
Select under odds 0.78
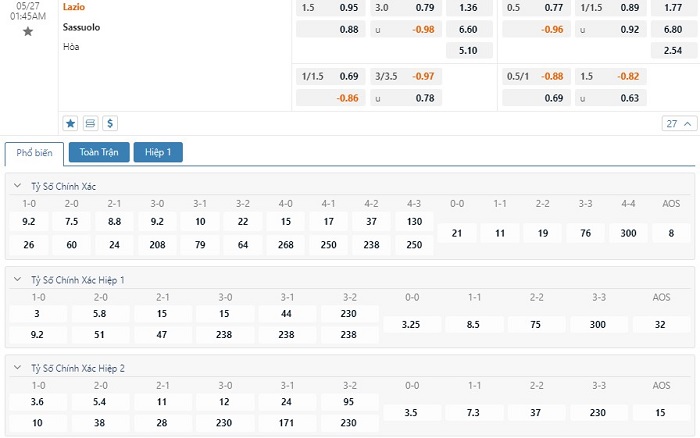coord(406,98)
